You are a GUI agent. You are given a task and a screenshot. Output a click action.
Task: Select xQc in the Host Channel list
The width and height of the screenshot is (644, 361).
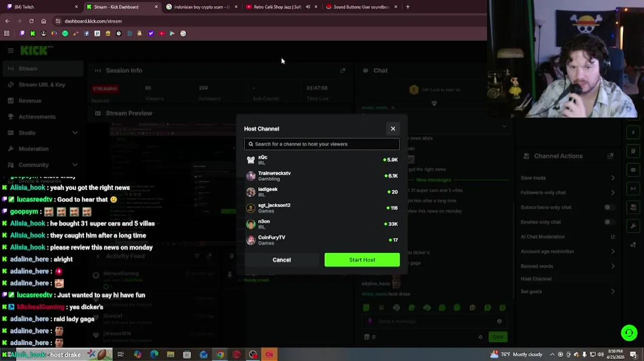[x=321, y=160]
